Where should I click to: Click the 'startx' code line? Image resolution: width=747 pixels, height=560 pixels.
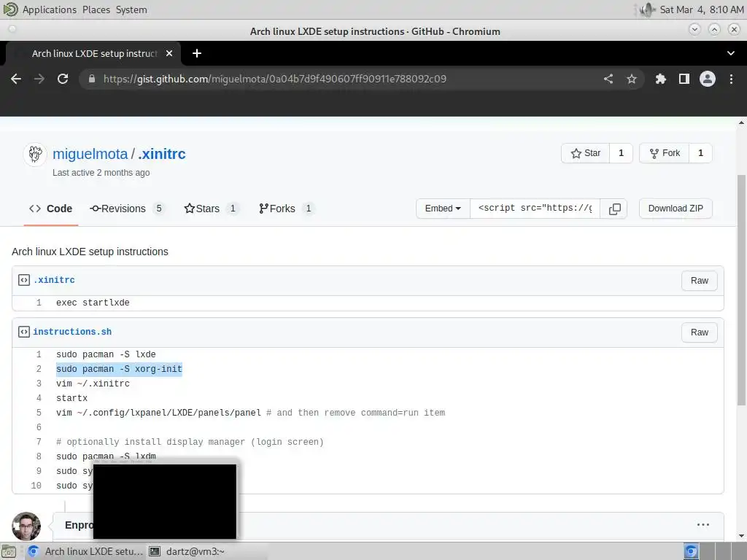click(72, 398)
